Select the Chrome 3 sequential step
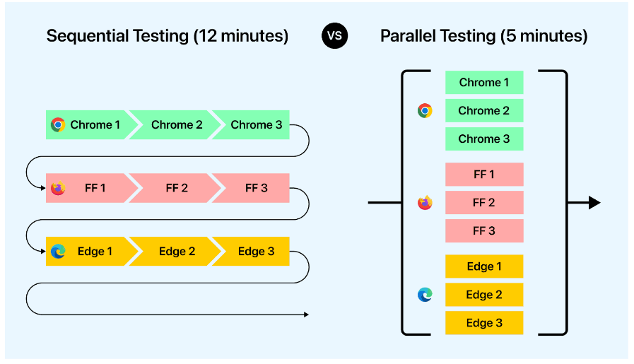 tap(253, 125)
